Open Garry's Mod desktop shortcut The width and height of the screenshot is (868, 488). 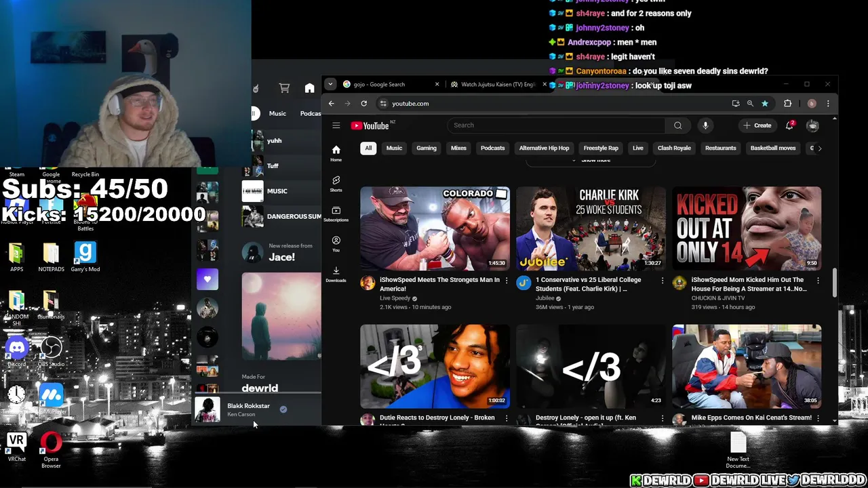point(85,257)
